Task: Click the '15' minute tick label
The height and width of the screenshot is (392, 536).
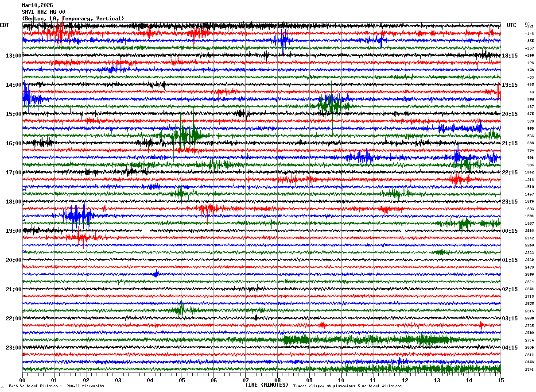Action: 501,380
